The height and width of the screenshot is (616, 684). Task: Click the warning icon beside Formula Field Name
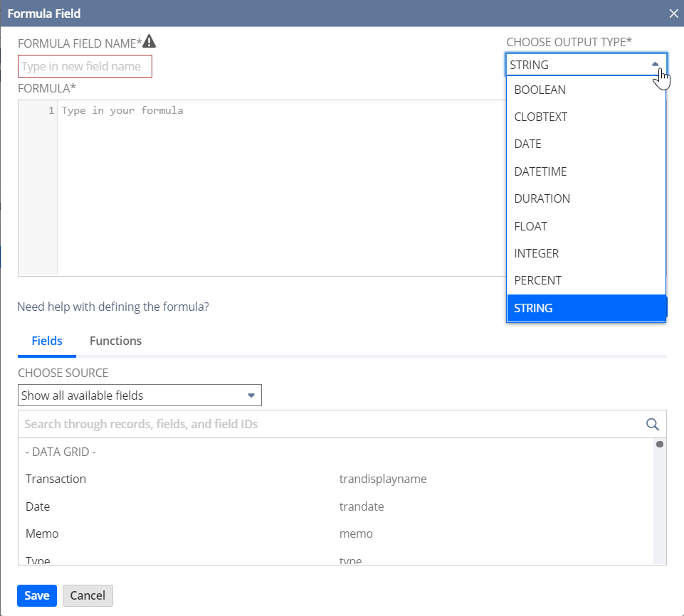(x=149, y=41)
